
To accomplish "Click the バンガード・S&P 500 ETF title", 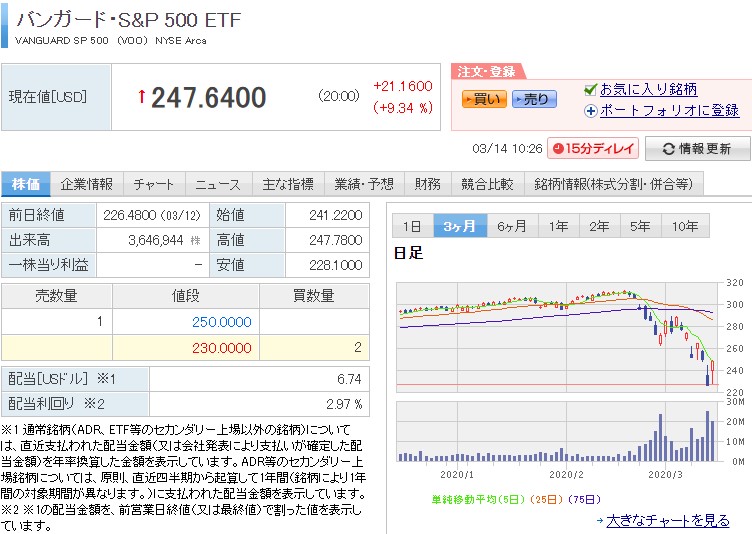I will click(129, 20).
